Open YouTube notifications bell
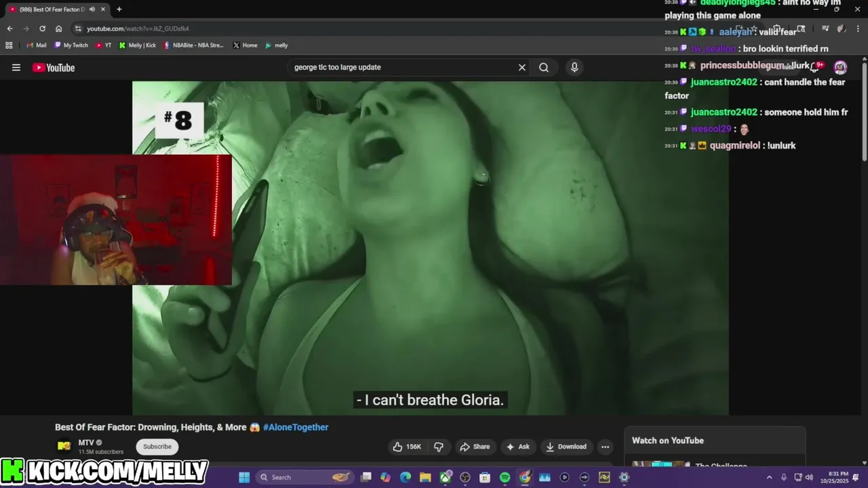868x488 pixels. click(816, 66)
